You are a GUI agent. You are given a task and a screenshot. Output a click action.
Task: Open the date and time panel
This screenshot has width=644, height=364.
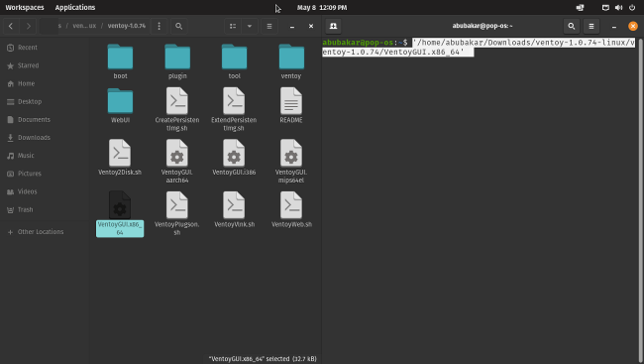coord(322,7)
